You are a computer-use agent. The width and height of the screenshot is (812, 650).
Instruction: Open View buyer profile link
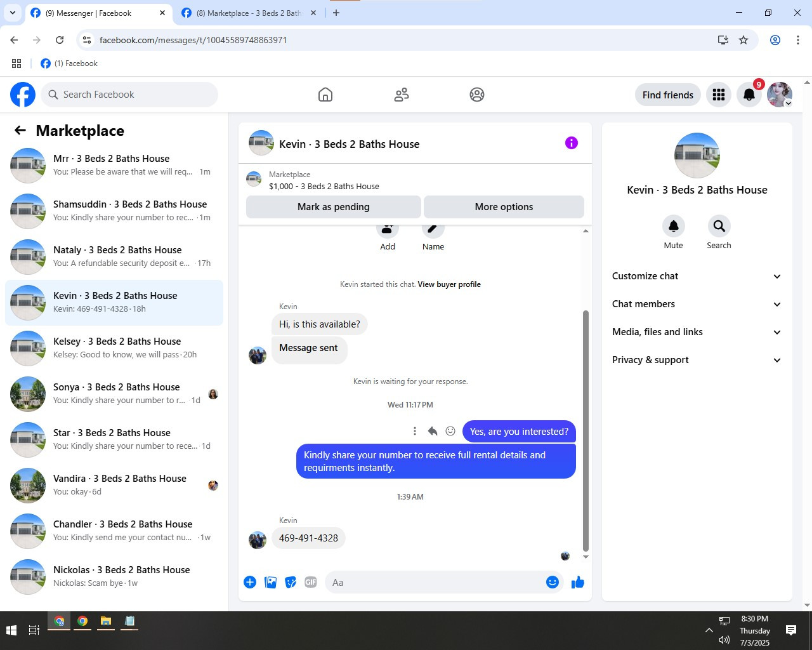(449, 284)
